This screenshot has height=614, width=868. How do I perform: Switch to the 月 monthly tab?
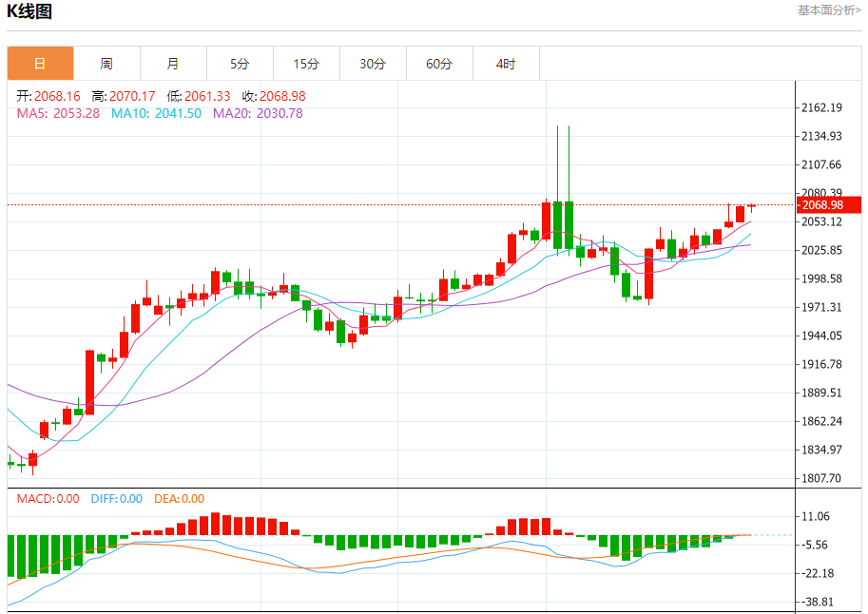173,64
